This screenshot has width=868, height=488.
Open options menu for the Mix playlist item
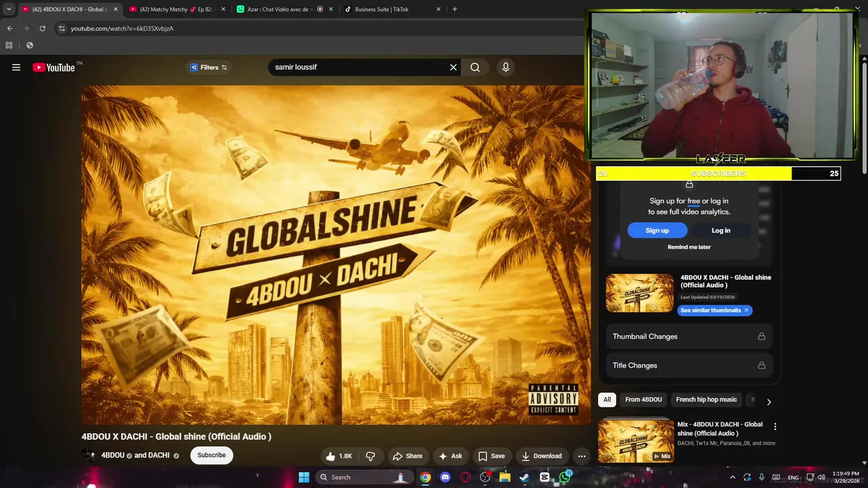(775, 427)
